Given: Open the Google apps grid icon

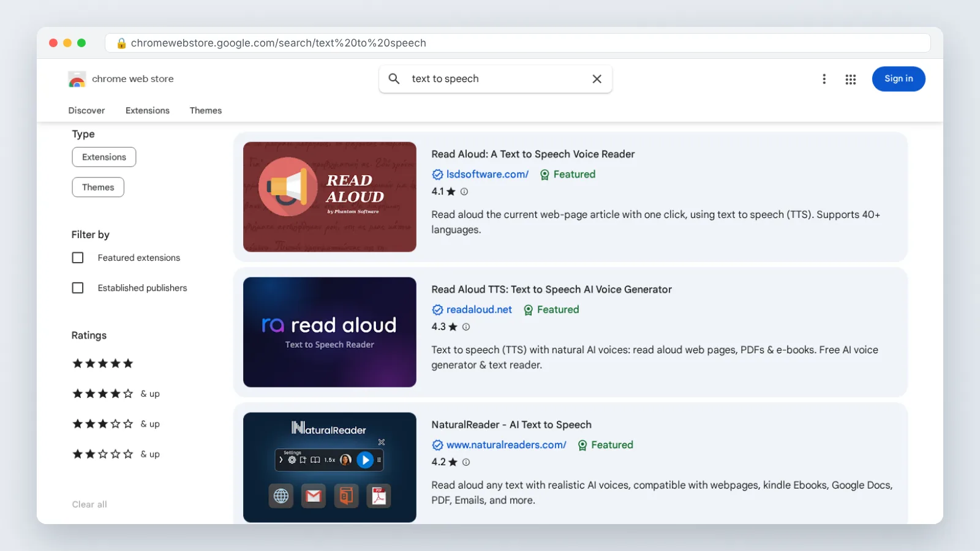Looking at the screenshot, I should (850, 79).
